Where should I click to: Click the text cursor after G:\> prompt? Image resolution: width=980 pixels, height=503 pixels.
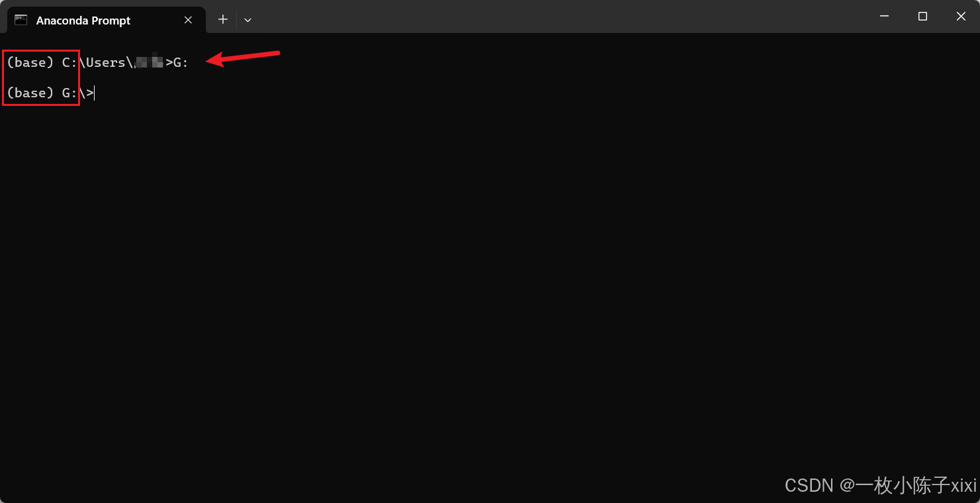tap(95, 93)
